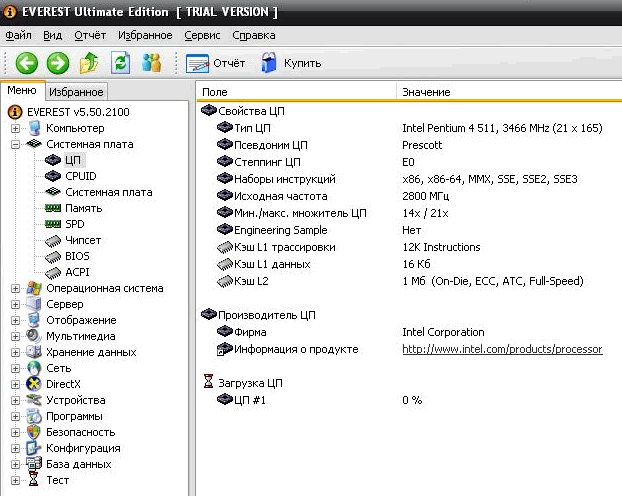The height and width of the screenshot is (496, 622).
Task: Click the Значение column header
Action: pyautogui.click(x=509, y=92)
